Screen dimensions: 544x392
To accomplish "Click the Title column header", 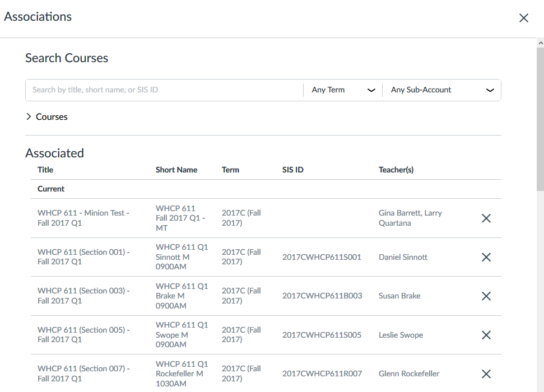I will [x=45, y=170].
